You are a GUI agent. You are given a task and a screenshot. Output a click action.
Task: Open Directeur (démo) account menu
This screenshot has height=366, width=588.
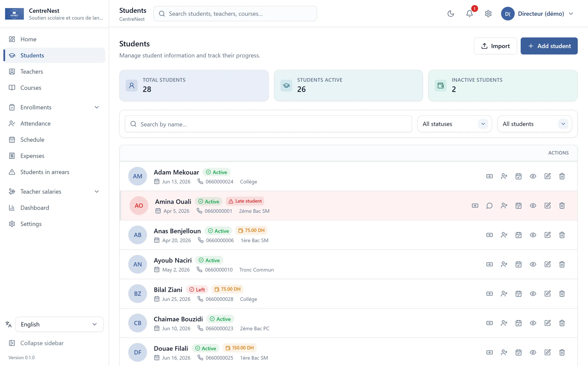pos(537,14)
